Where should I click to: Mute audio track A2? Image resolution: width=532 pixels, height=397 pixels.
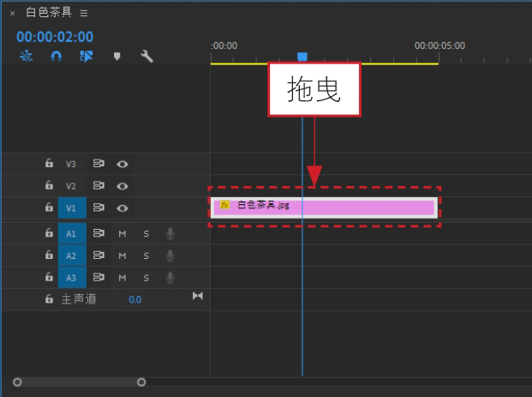coord(123,256)
